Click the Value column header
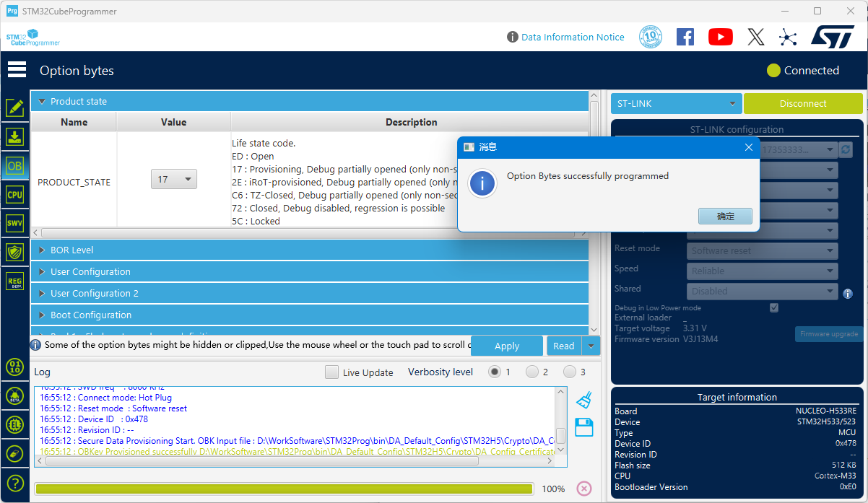Screen dimensions: 868x503 point(173,122)
